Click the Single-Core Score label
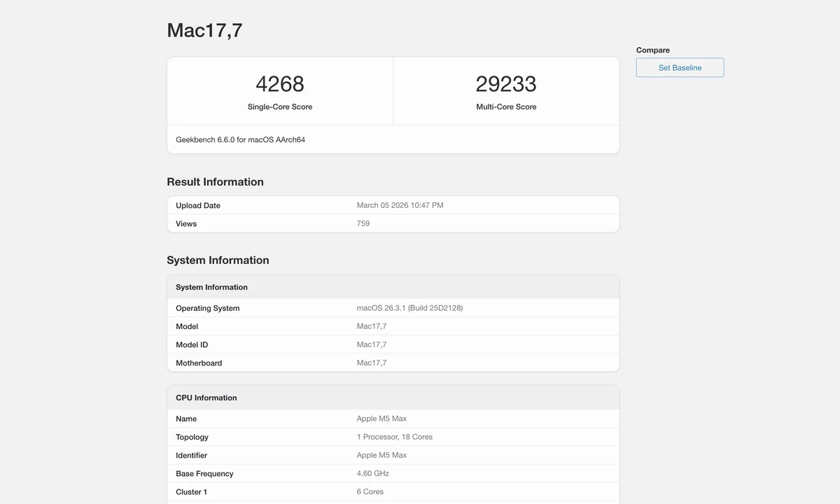840x504 pixels. [x=280, y=107]
